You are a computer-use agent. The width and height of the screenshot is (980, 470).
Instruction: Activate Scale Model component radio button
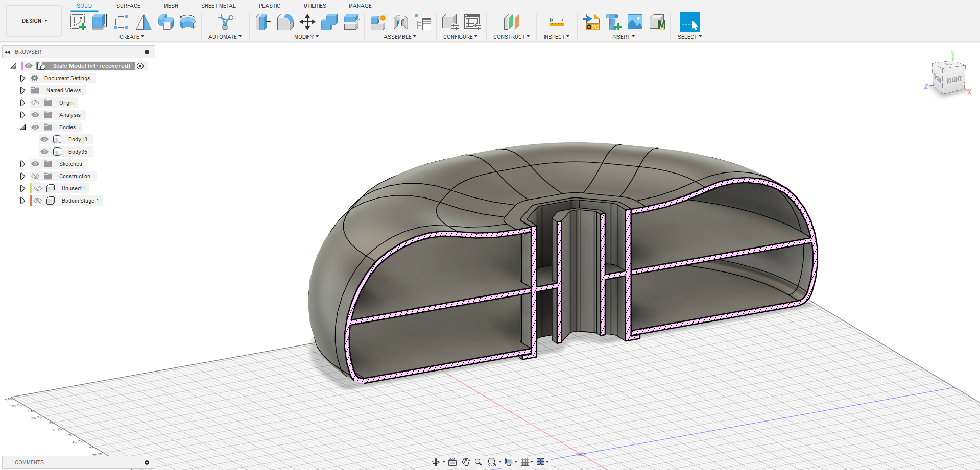point(140,66)
